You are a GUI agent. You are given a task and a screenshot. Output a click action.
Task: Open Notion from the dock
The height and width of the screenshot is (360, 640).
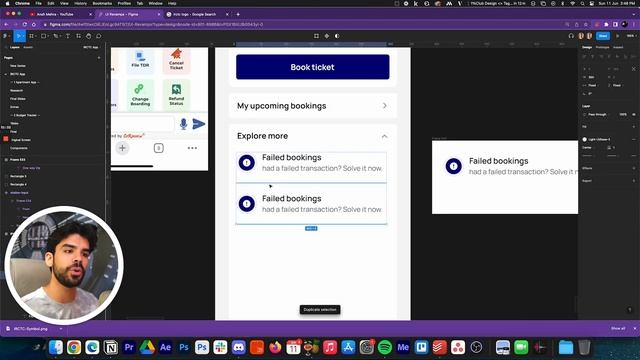coord(111,347)
